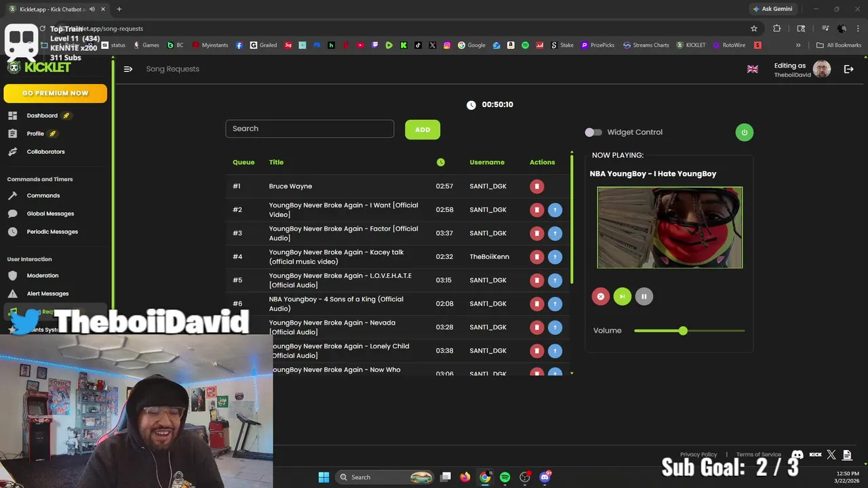Image resolution: width=868 pixels, height=488 pixels.
Task: Move 'Factor' song up in queue
Action: click(555, 233)
